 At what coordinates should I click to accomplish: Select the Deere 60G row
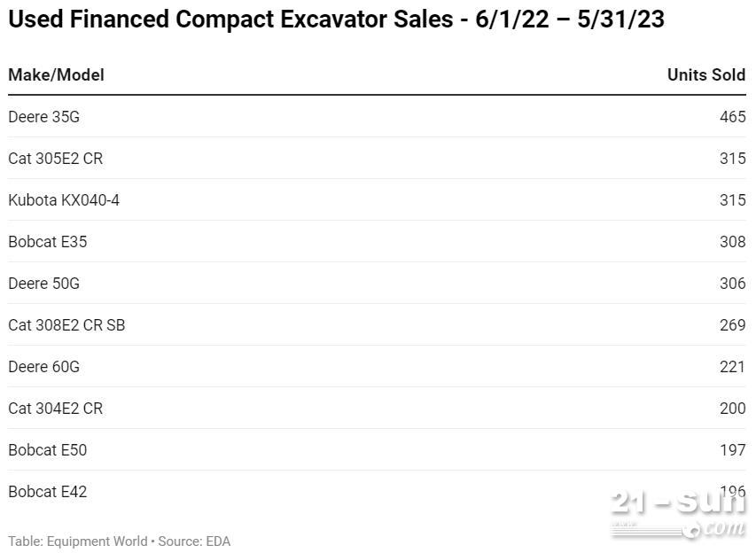377,366
